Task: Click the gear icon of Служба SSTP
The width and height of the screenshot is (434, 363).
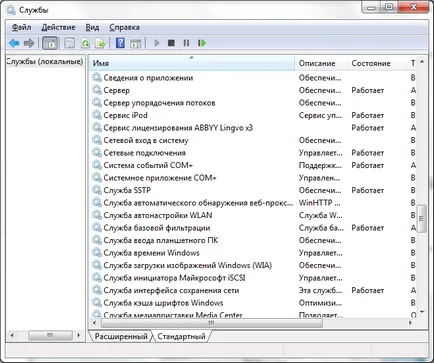Action: tap(97, 190)
